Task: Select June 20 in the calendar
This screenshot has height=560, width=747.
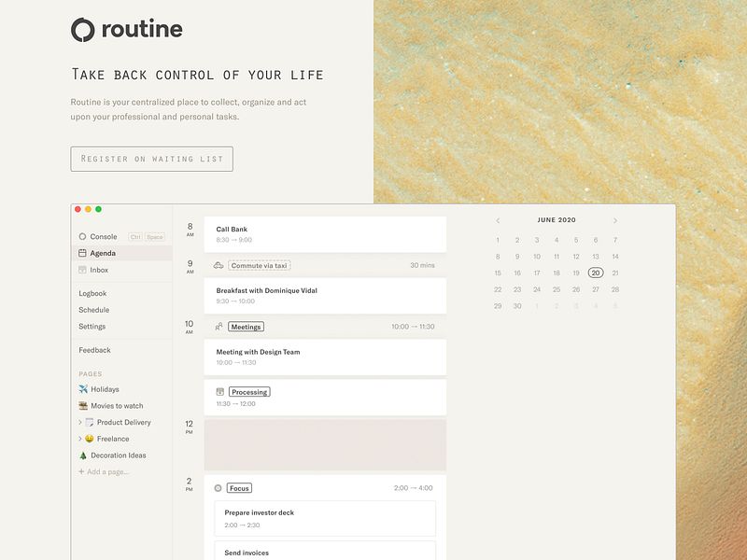Action: pos(596,273)
